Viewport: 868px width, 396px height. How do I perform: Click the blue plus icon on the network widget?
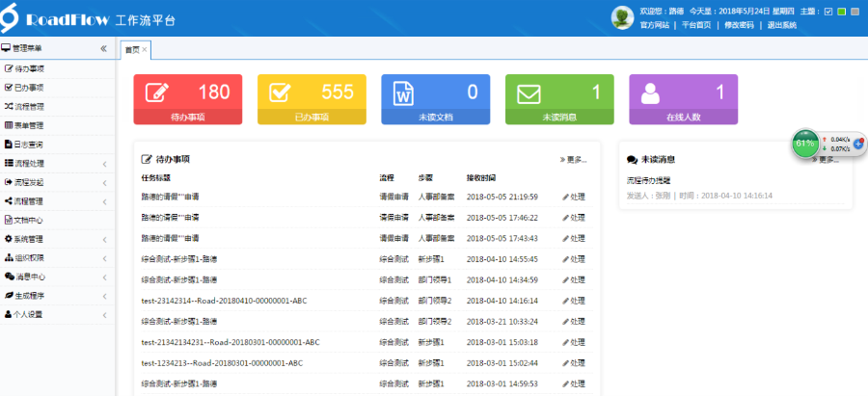pos(858,144)
